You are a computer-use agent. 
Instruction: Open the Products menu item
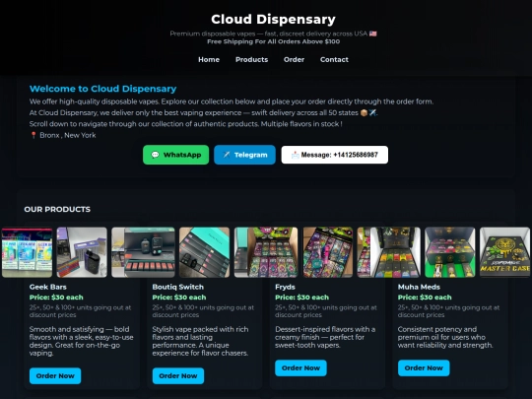[x=252, y=60]
